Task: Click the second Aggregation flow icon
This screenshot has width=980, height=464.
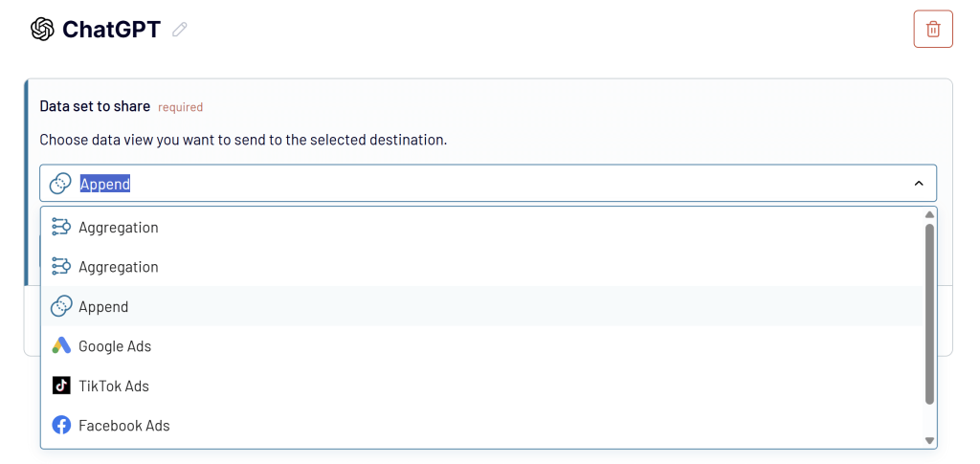Action: pos(61,267)
